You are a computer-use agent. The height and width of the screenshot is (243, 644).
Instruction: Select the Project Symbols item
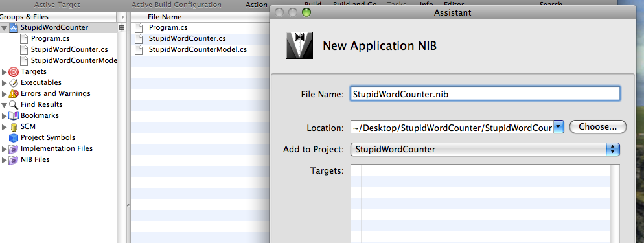click(48, 137)
